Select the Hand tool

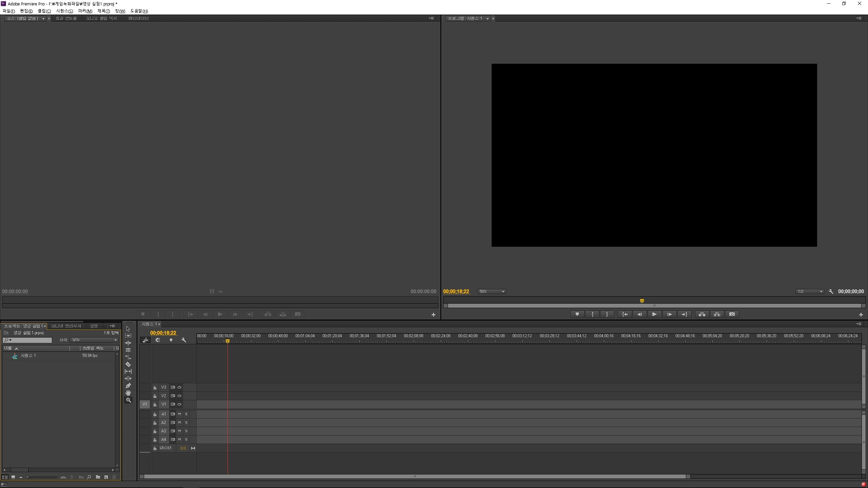coord(128,393)
